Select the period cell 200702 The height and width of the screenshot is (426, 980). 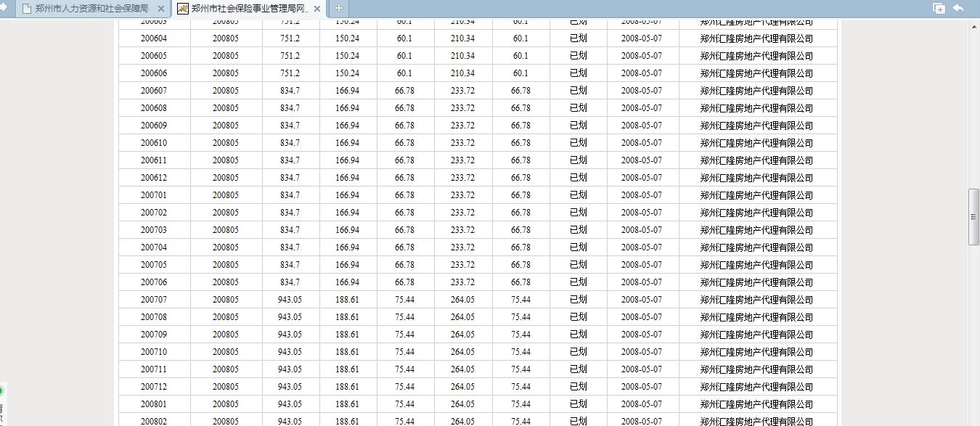point(154,213)
